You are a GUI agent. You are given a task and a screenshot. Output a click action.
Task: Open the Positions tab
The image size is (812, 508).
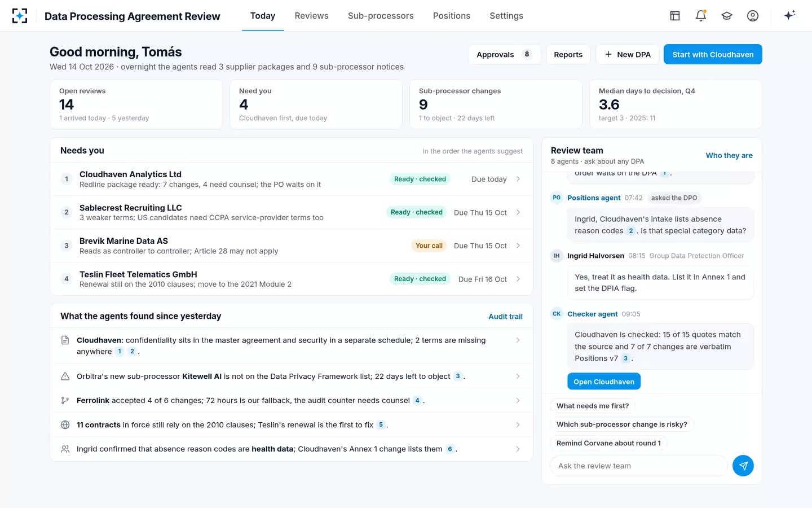(452, 16)
